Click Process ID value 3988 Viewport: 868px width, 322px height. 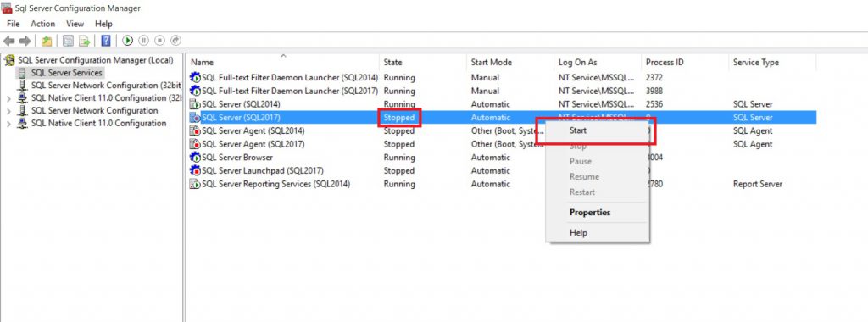tap(654, 91)
